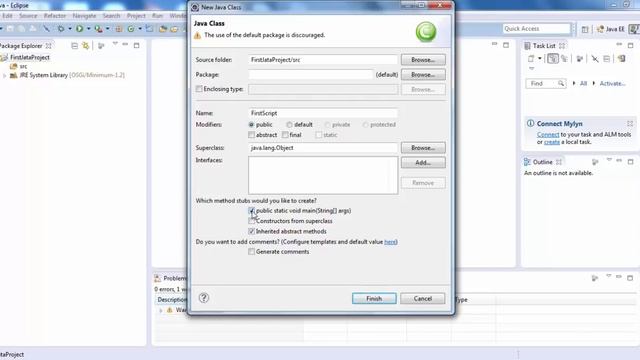Select the default modifier radio button

tap(289, 124)
